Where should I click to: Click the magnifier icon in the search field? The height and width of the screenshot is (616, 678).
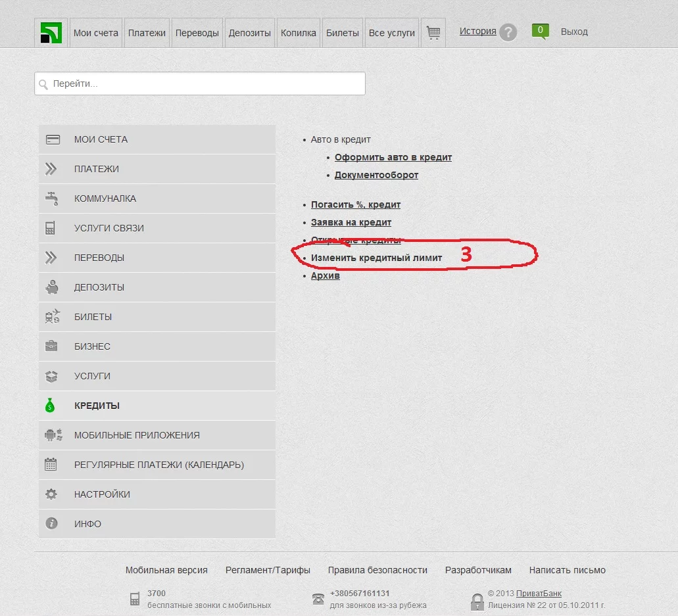pos(43,84)
